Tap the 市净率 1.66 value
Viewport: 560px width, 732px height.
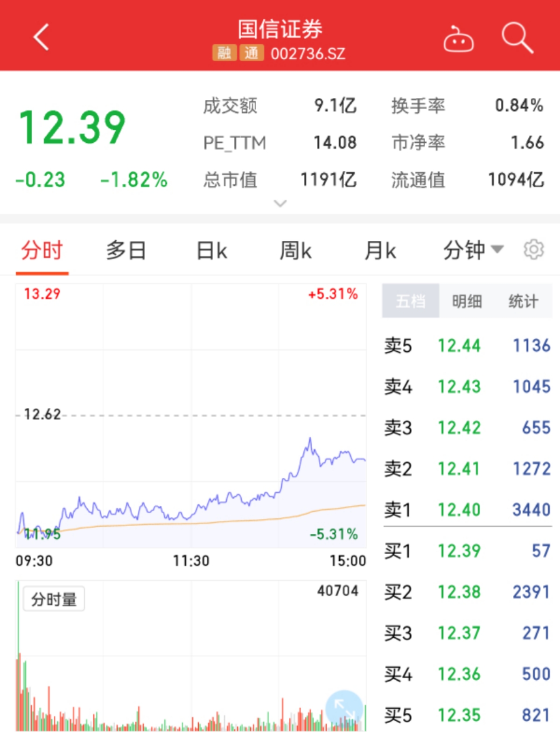(x=527, y=142)
